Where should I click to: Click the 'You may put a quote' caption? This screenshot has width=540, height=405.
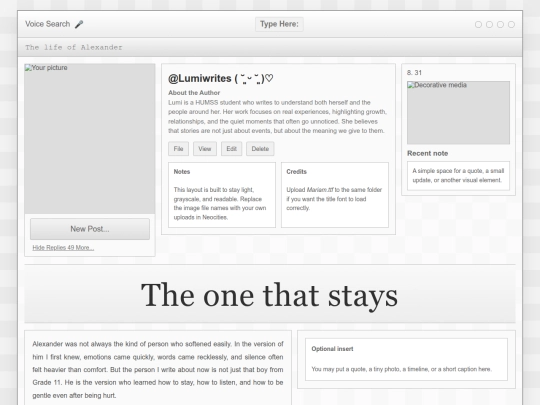402,369
